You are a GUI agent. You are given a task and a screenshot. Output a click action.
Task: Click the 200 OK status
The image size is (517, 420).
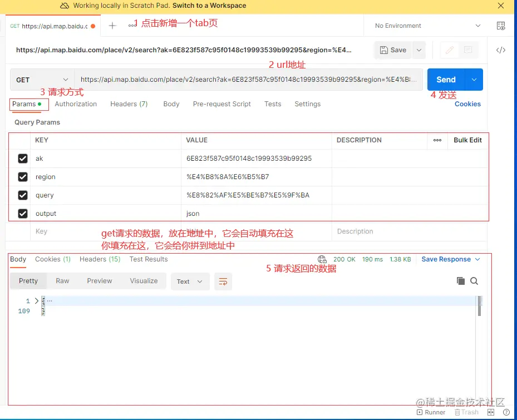click(344, 259)
